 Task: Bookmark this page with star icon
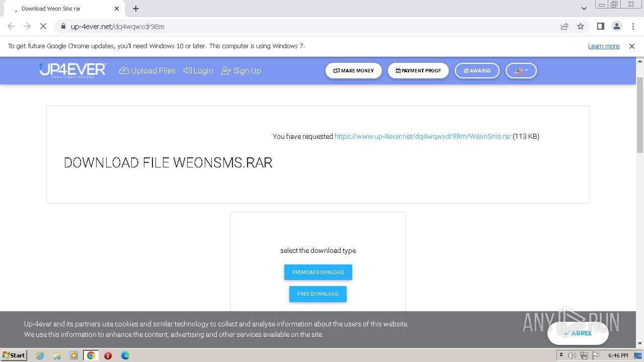(581, 26)
